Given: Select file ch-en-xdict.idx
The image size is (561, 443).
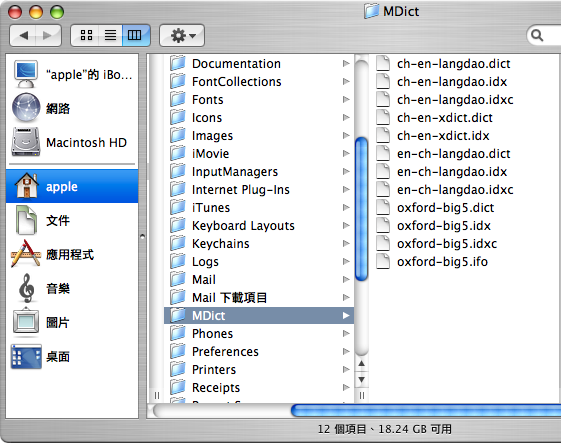Looking at the screenshot, I should [x=433, y=136].
